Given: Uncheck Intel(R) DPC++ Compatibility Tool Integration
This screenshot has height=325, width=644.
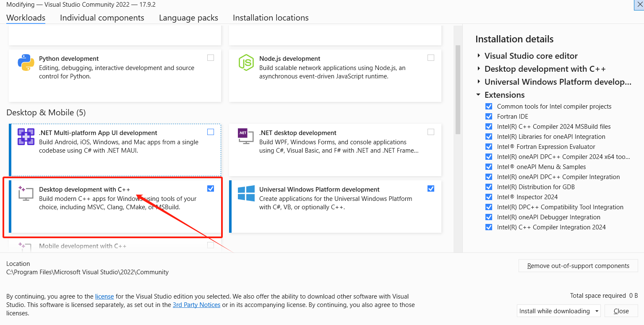Looking at the screenshot, I should (489, 207).
